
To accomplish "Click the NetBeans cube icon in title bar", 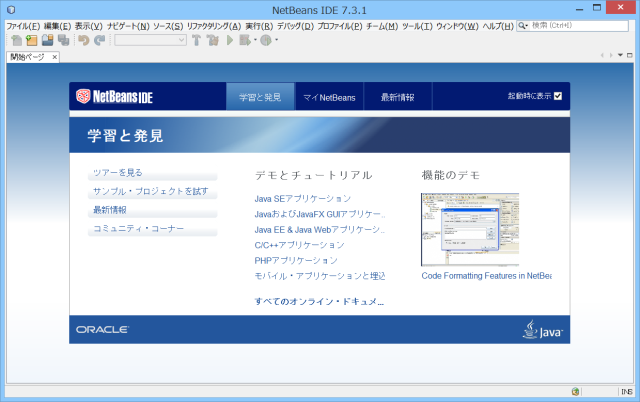I will pos(11,10).
